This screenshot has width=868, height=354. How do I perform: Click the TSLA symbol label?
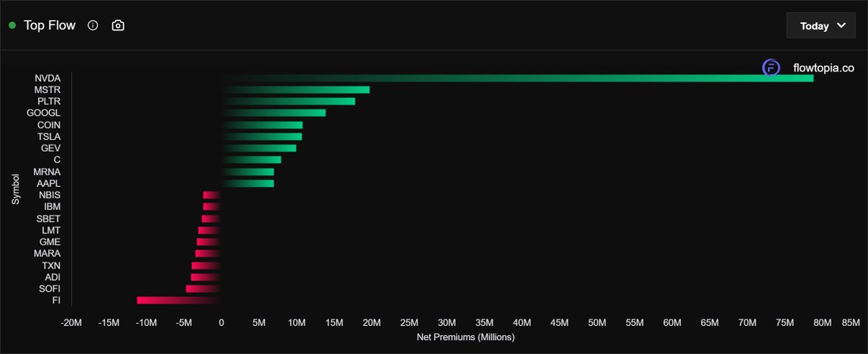[49, 136]
